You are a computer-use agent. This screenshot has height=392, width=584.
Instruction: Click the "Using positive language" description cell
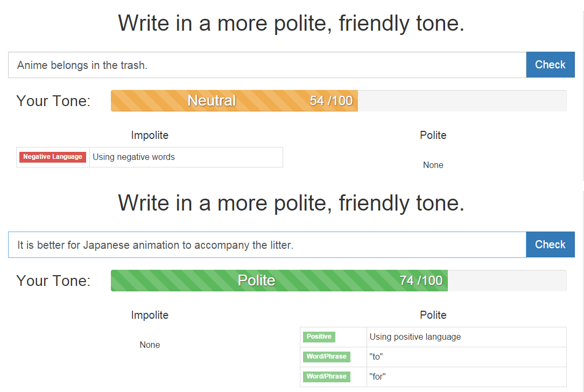pyautogui.click(x=466, y=337)
